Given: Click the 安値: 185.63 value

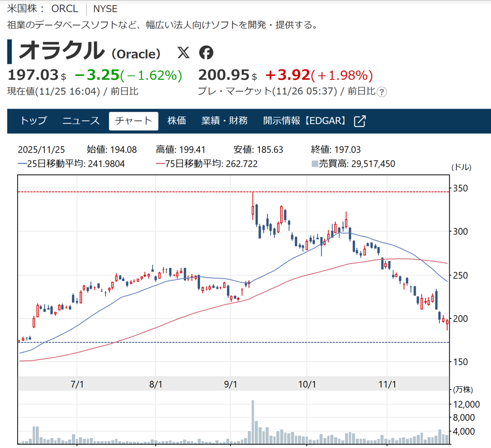Looking at the screenshot, I should 258,149.
